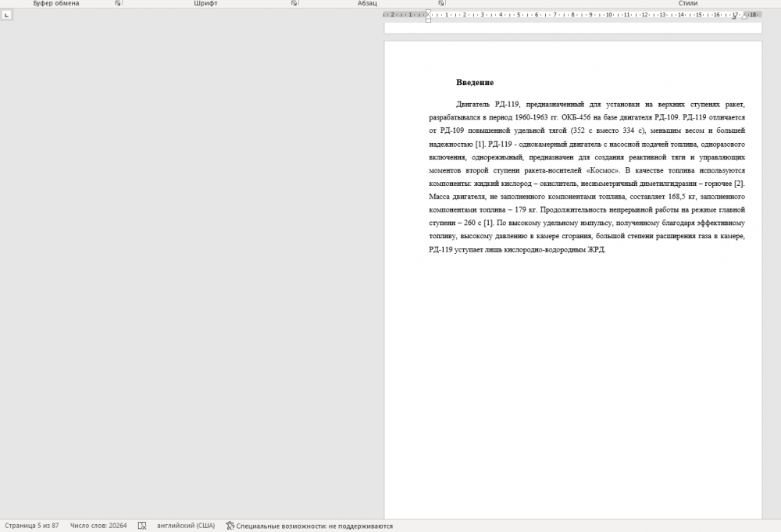Click the first line indent marker on ruler
781x532 pixels.
[x=428, y=12]
